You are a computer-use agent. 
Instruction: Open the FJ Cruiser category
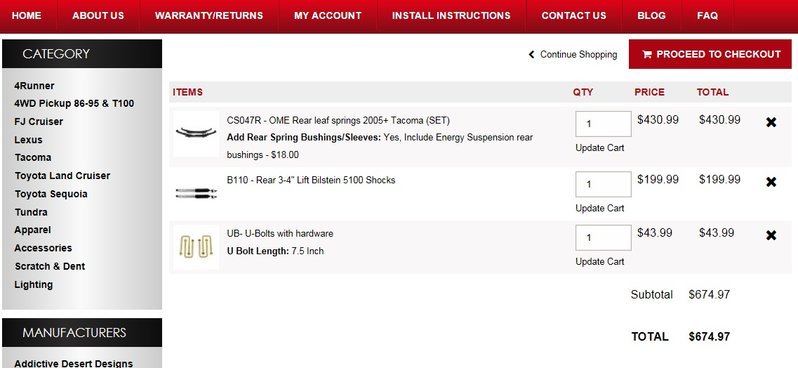pos(39,122)
